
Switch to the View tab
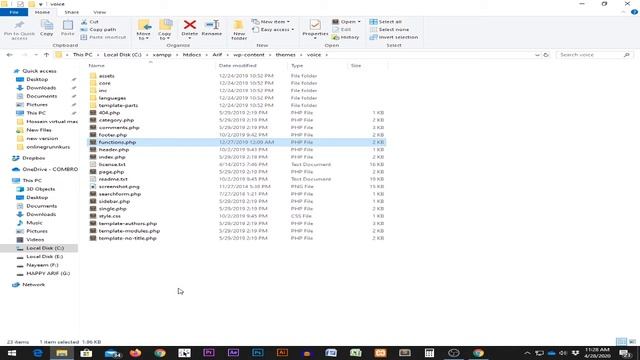coord(100,12)
